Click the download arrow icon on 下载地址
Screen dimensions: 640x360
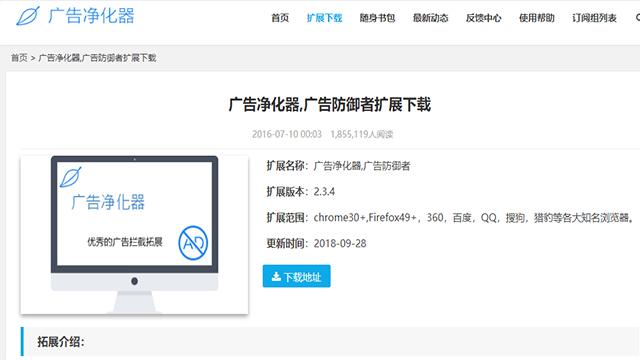[276, 277]
